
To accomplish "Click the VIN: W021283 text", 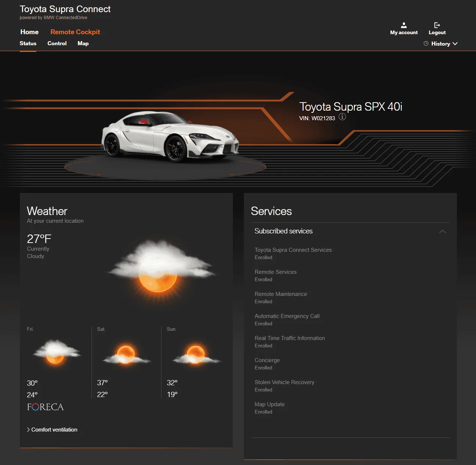I will coord(317,118).
